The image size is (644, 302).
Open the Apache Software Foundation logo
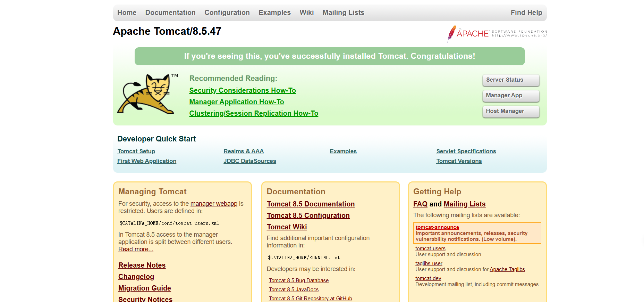[x=497, y=34]
